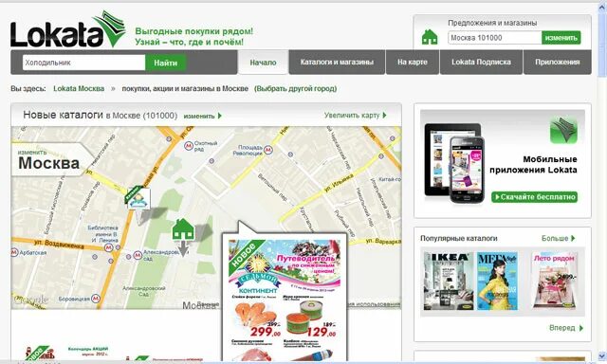Click the phone and tablet image
The width and height of the screenshot is (607, 364).
point(454,163)
